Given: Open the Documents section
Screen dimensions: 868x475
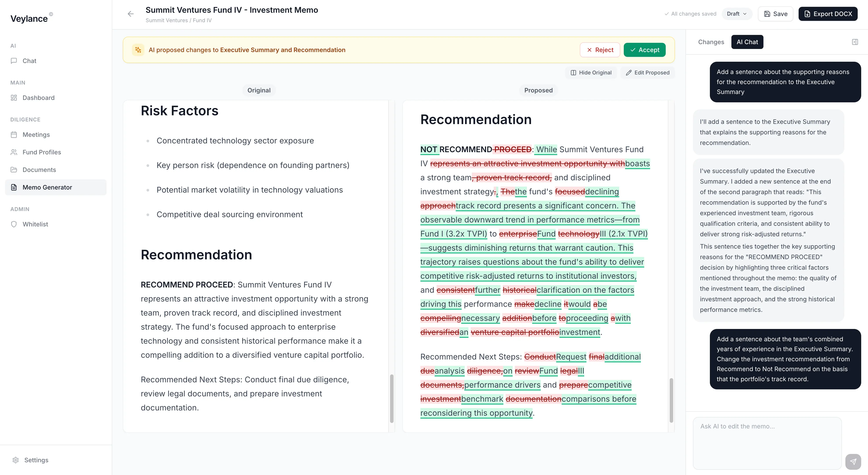Looking at the screenshot, I should click(39, 170).
